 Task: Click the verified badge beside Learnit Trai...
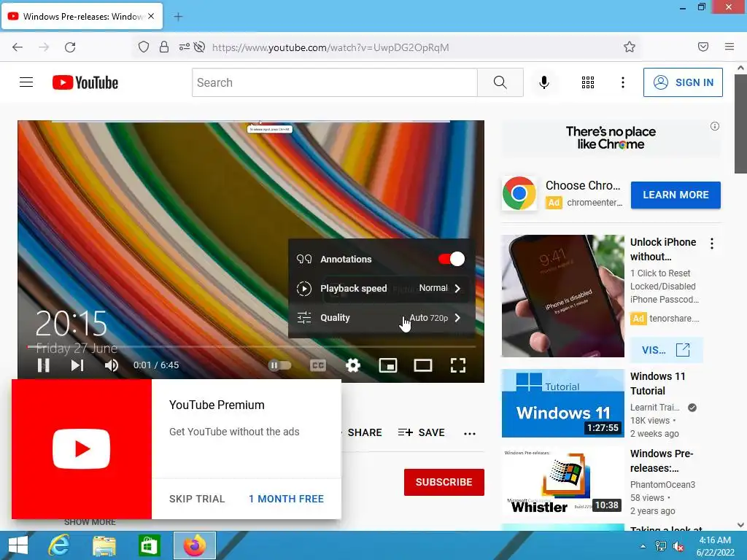[692, 408]
